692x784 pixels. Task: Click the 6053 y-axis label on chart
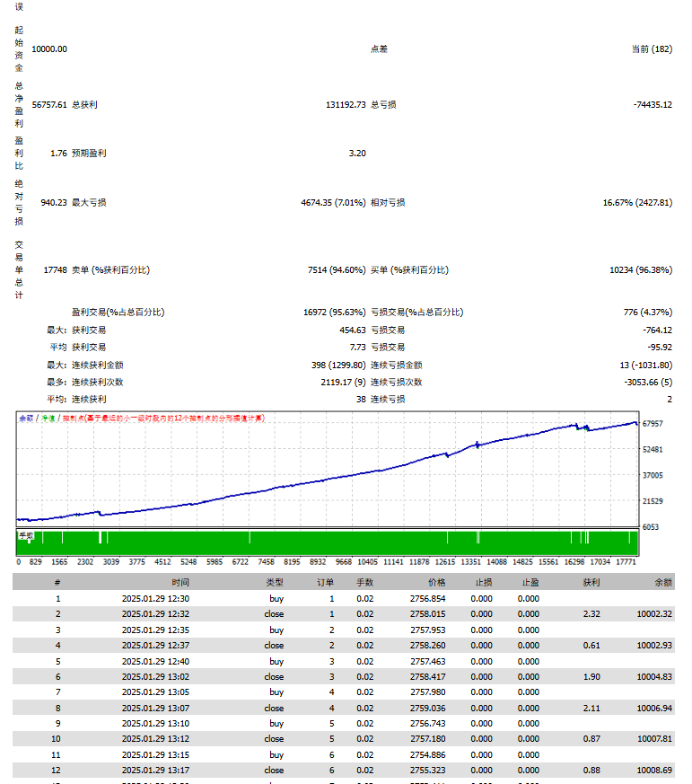[651, 527]
